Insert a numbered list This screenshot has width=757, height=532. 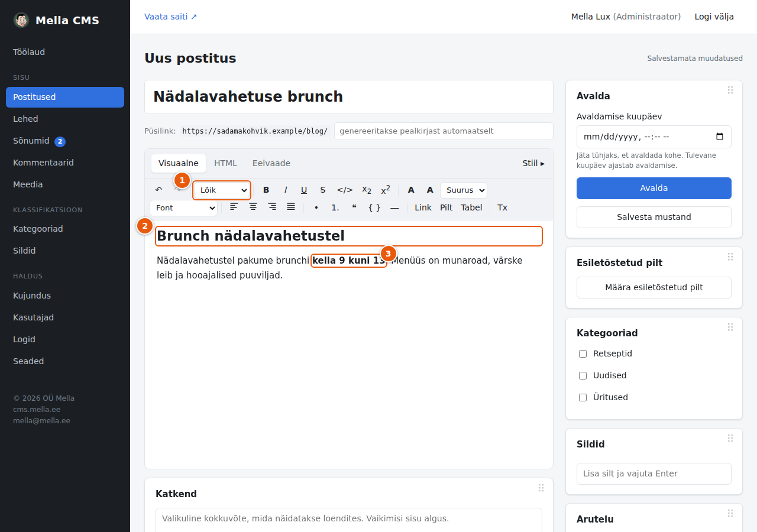335,207
